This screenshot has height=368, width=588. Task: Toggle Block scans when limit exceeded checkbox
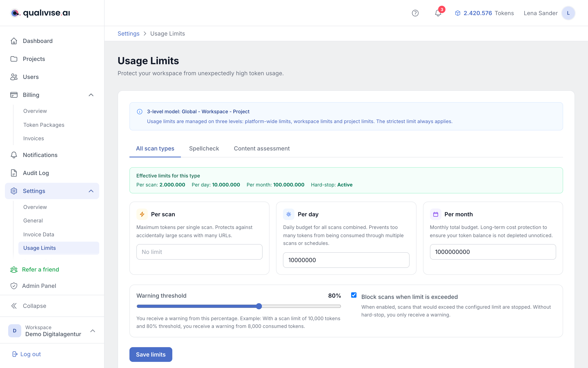coord(354,295)
